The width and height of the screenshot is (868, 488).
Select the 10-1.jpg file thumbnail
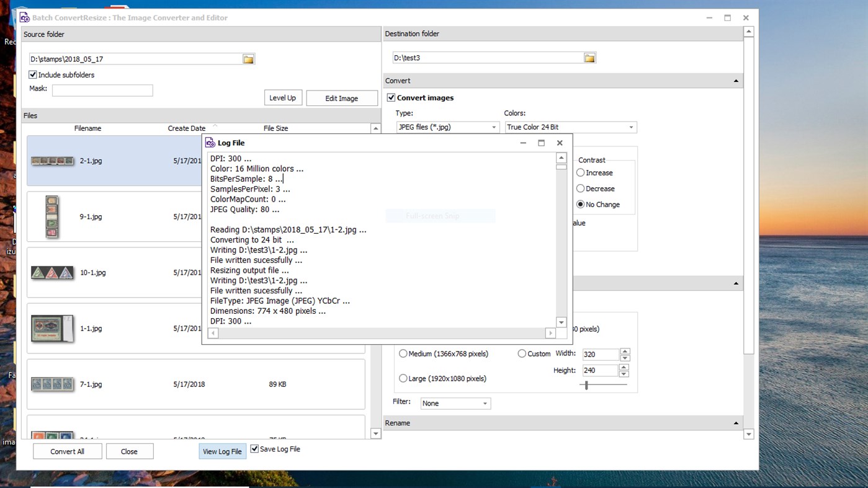(52, 272)
